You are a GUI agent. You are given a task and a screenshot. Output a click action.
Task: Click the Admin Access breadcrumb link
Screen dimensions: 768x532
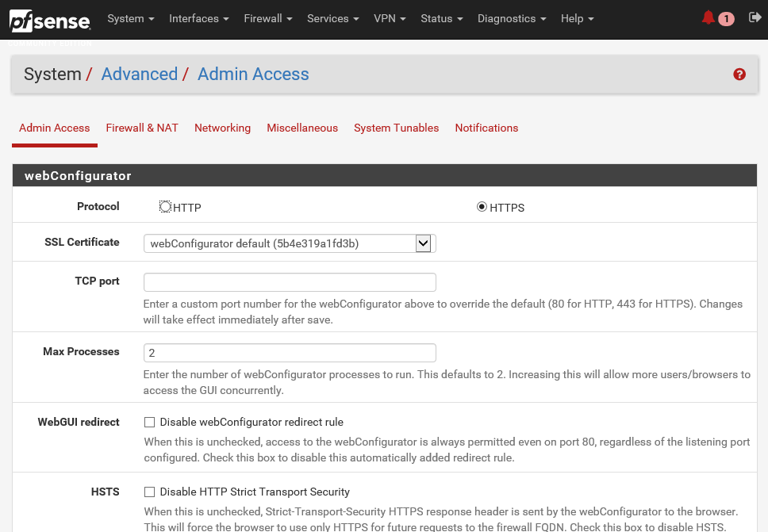tap(253, 74)
